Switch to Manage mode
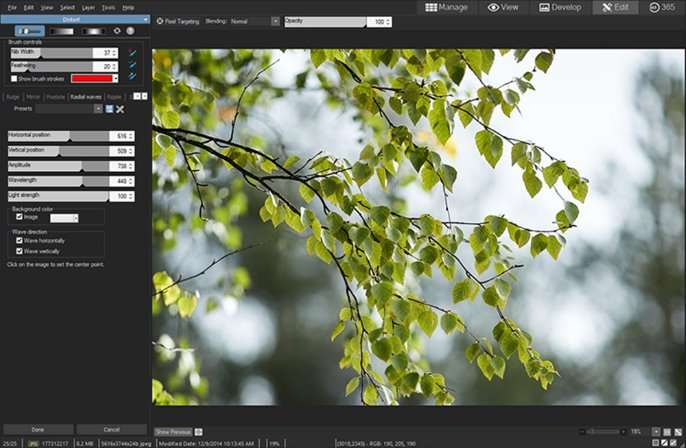The height and width of the screenshot is (448, 686). (445, 7)
